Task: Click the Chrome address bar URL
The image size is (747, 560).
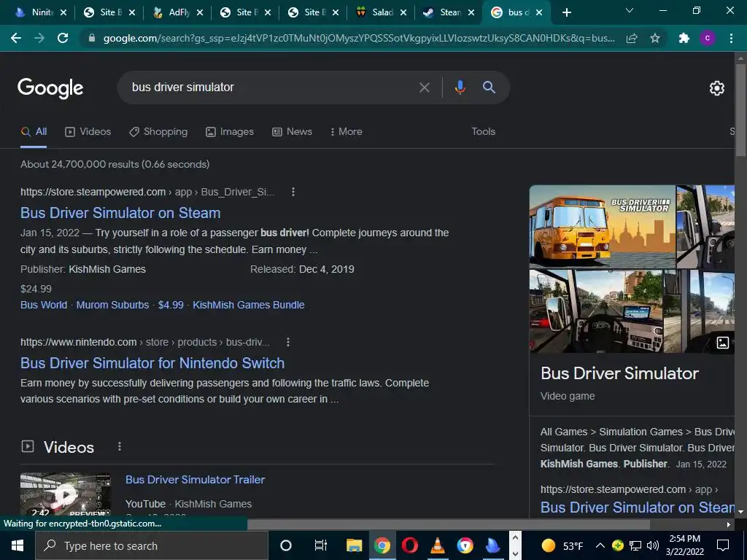Action: [x=359, y=38]
